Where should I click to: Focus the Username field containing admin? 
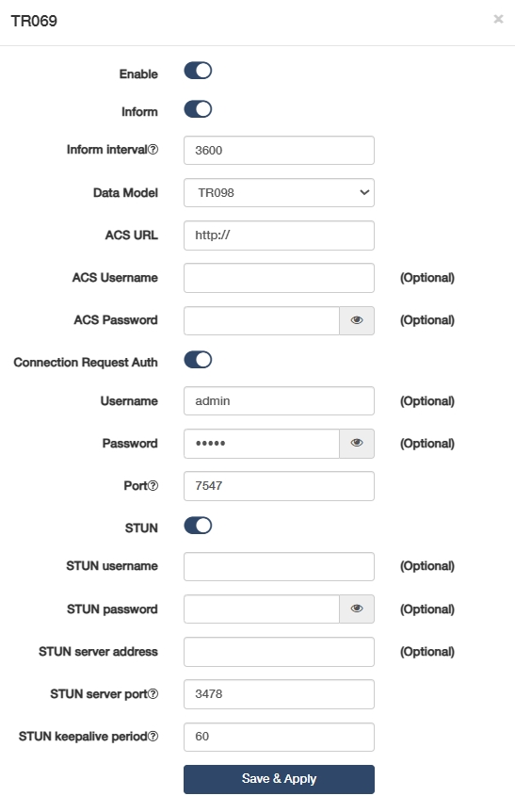point(279,401)
